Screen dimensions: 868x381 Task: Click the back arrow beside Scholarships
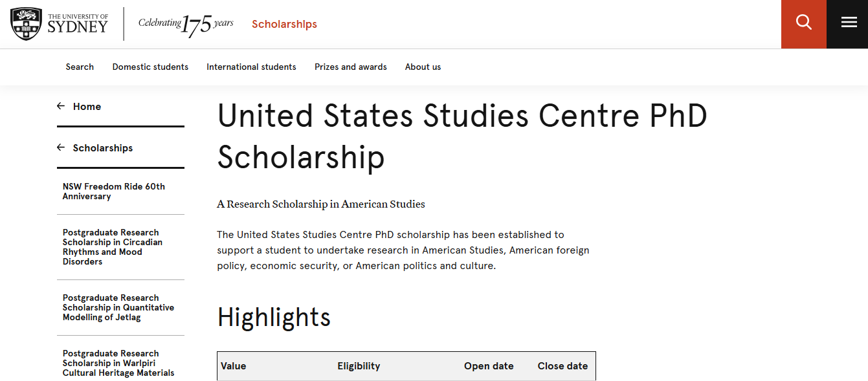[61, 147]
